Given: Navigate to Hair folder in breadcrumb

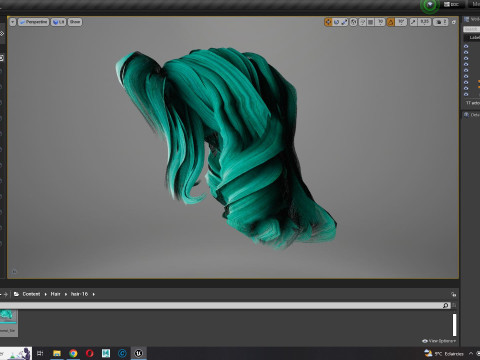Looking at the screenshot, I should [x=55, y=294].
